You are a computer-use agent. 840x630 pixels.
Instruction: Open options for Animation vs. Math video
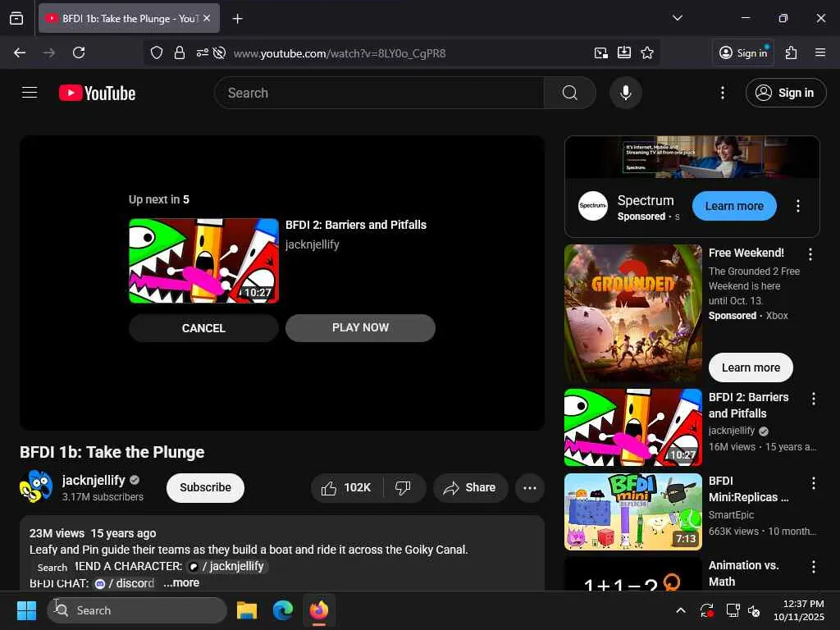pos(813,567)
